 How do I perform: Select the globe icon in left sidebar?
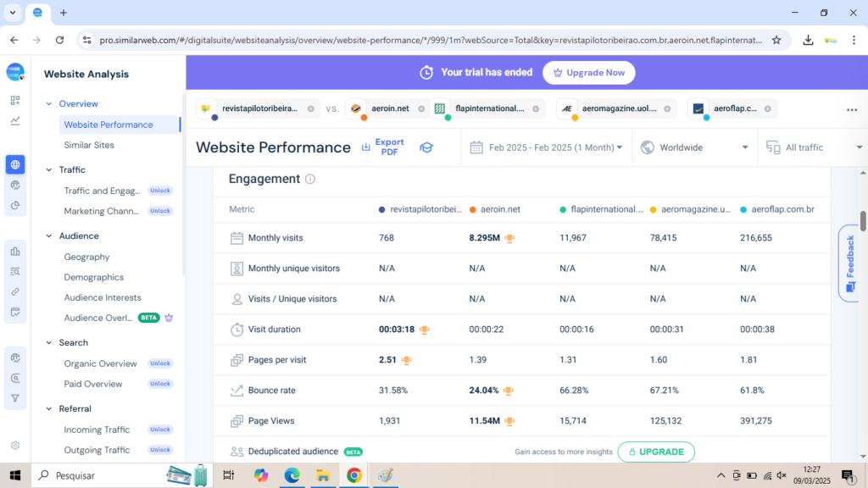(15, 164)
